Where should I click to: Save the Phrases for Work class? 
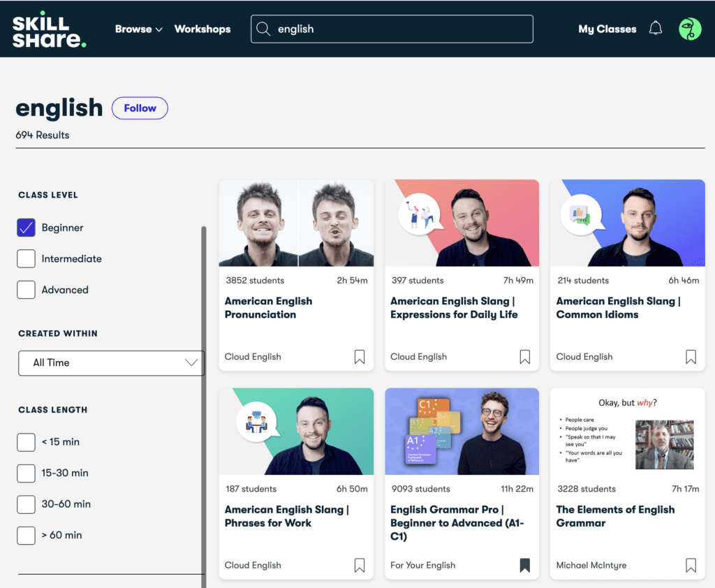click(x=359, y=565)
